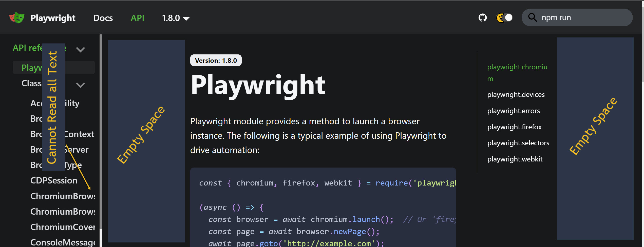Viewport: 644px width, 247px height.
Task: Select the Playwright item in sidebar
Action: pos(54,67)
